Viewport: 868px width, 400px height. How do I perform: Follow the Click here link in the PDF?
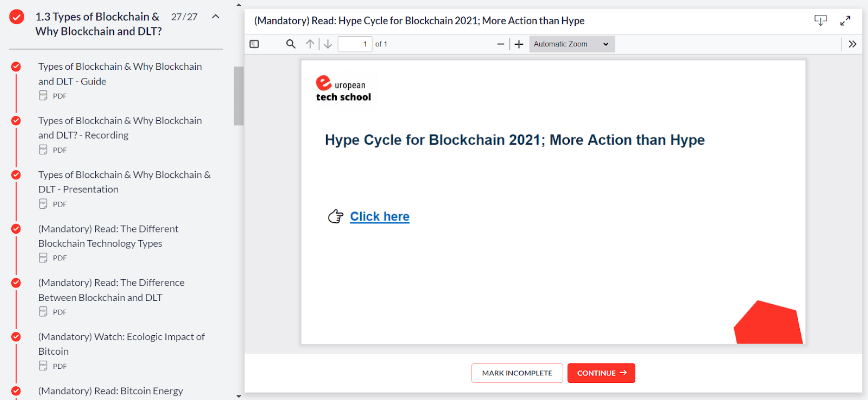click(379, 217)
